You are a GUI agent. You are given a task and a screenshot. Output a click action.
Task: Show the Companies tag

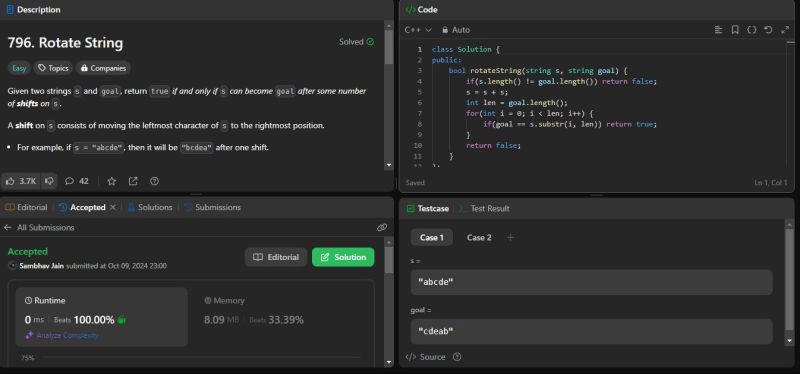(103, 68)
